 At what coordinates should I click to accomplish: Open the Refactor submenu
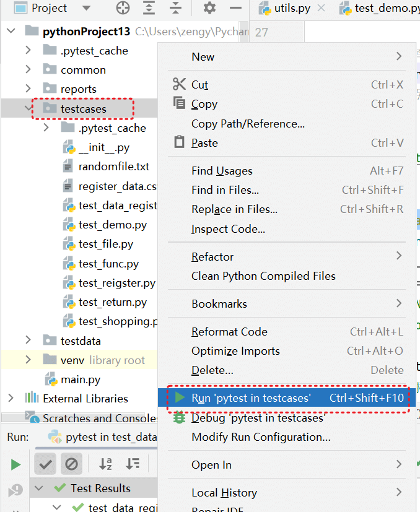(287, 256)
